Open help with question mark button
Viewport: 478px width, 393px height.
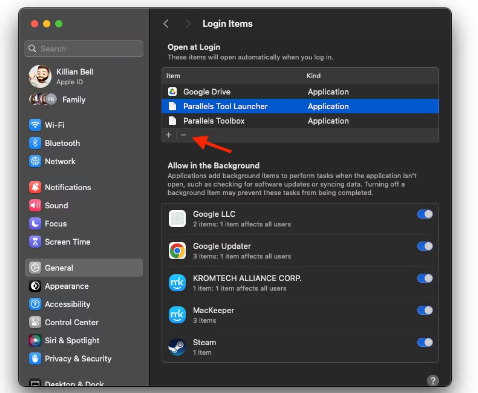click(x=433, y=381)
